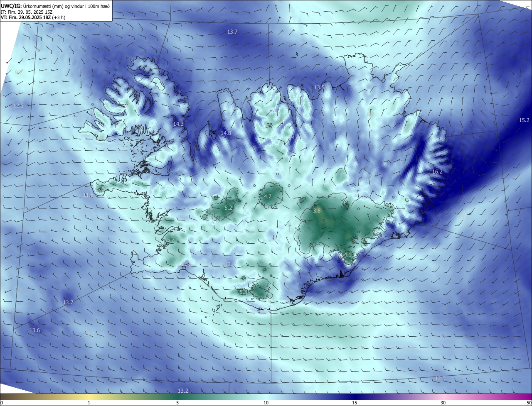Click the 12.0 value label
The height and width of the screenshot is (406, 532).
(x=440, y=379)
